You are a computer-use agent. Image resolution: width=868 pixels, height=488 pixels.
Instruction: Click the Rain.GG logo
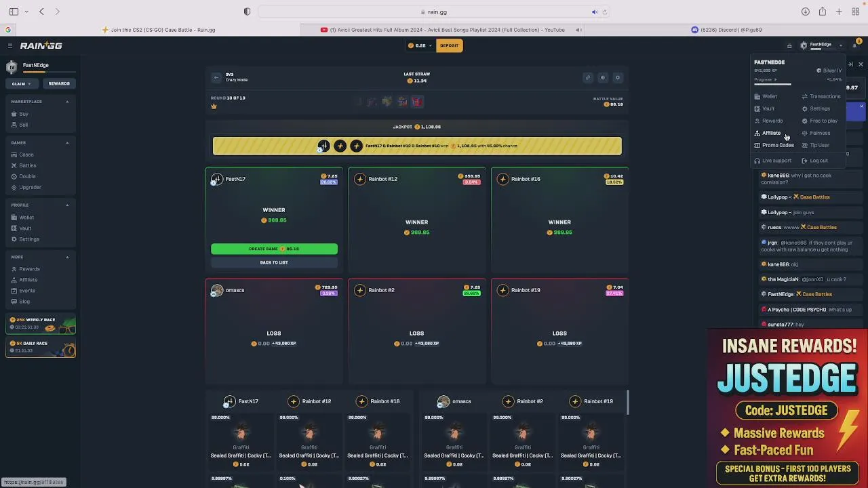click(x=41, y=45)
